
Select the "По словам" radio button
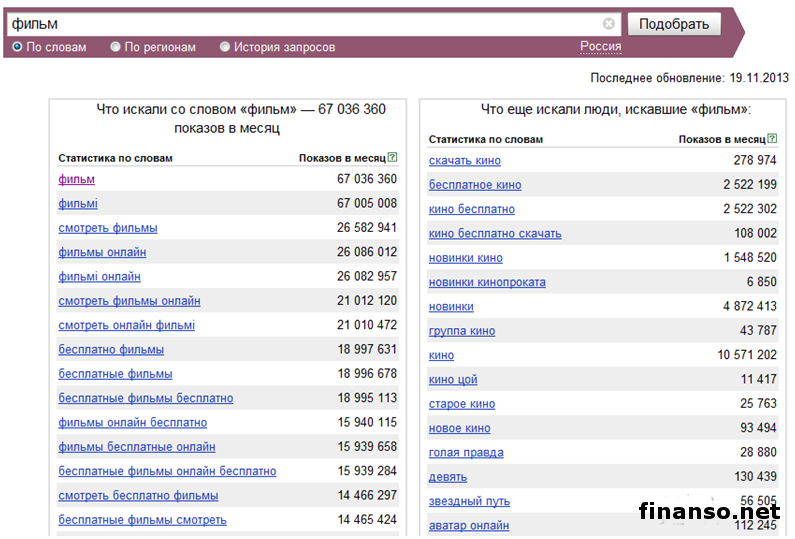17,47
